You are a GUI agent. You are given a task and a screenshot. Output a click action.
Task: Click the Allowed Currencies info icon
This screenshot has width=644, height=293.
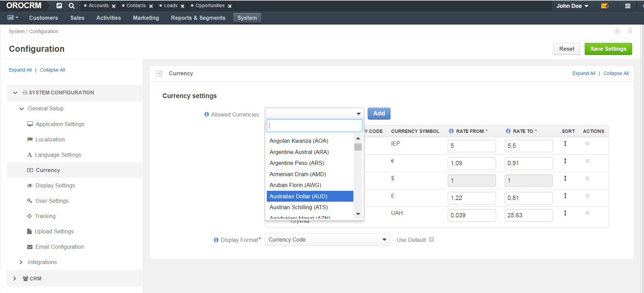pyautogui.click(x=206, y=114)
